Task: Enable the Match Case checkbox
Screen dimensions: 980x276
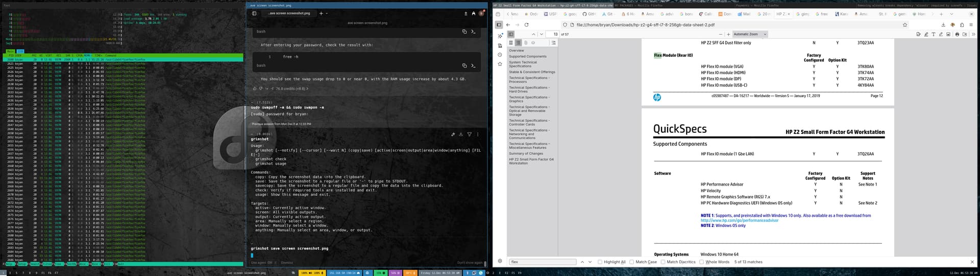Action: (631, 262)
